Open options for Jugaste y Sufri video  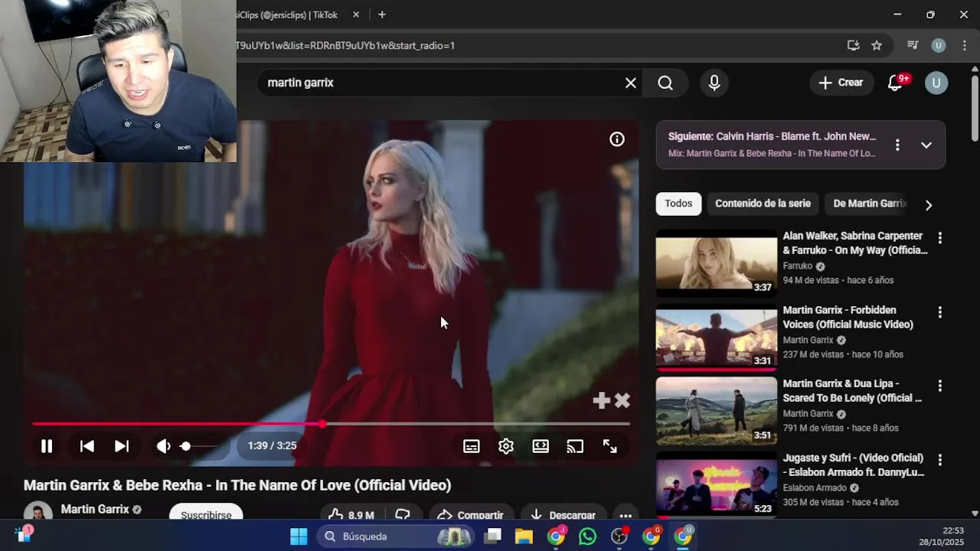pos(940,460)
